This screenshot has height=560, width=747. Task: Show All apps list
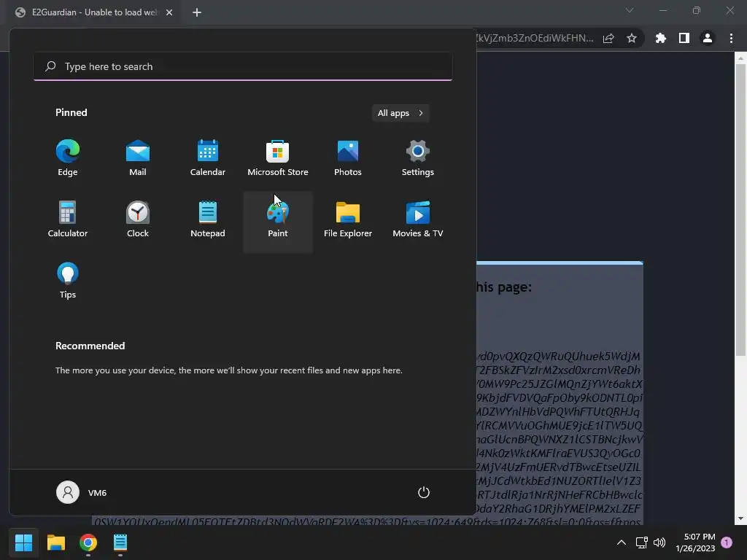400,113
